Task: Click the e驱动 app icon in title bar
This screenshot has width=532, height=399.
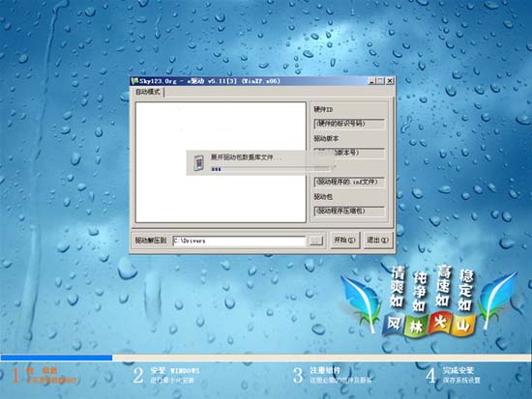Action: 134,81
